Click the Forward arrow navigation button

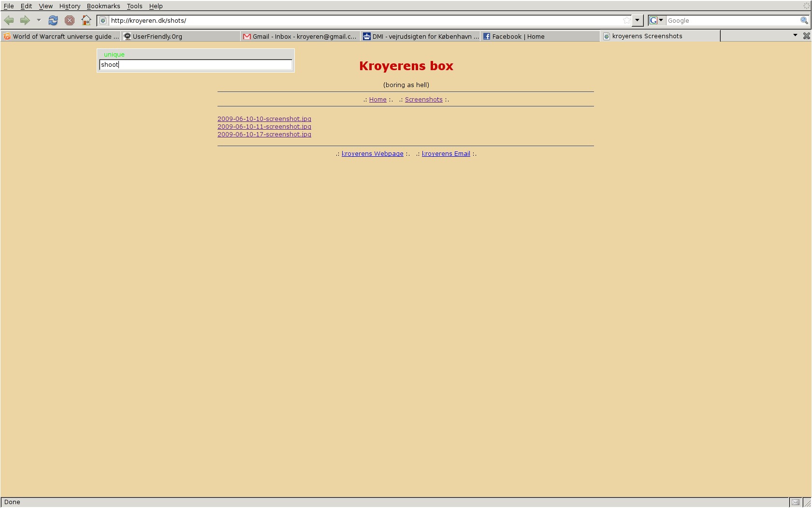tap(25, 20)
